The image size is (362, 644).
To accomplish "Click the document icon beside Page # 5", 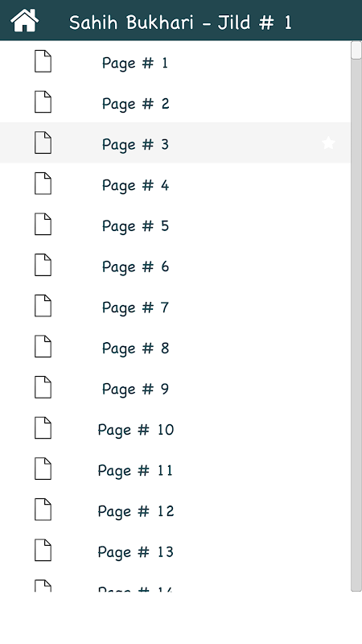I will [x=43, y=225].
